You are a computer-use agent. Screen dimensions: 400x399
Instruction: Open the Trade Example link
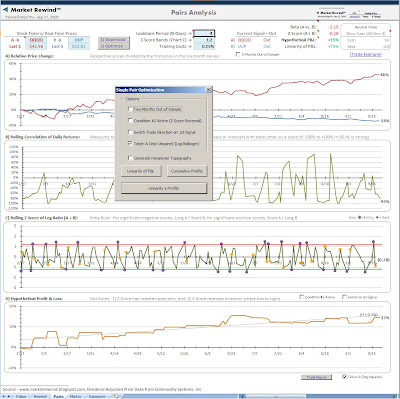pyautogui.click(x=366, y=54)
